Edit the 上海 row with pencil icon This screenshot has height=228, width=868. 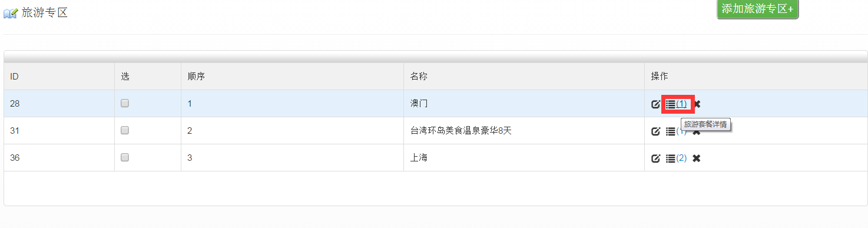(x=655, y=158)
